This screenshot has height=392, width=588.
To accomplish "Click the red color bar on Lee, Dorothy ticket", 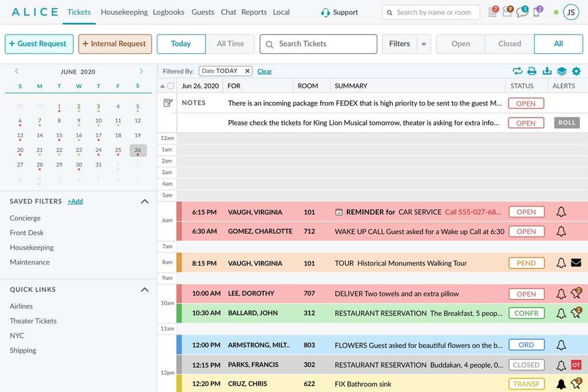I will point(179,293).
